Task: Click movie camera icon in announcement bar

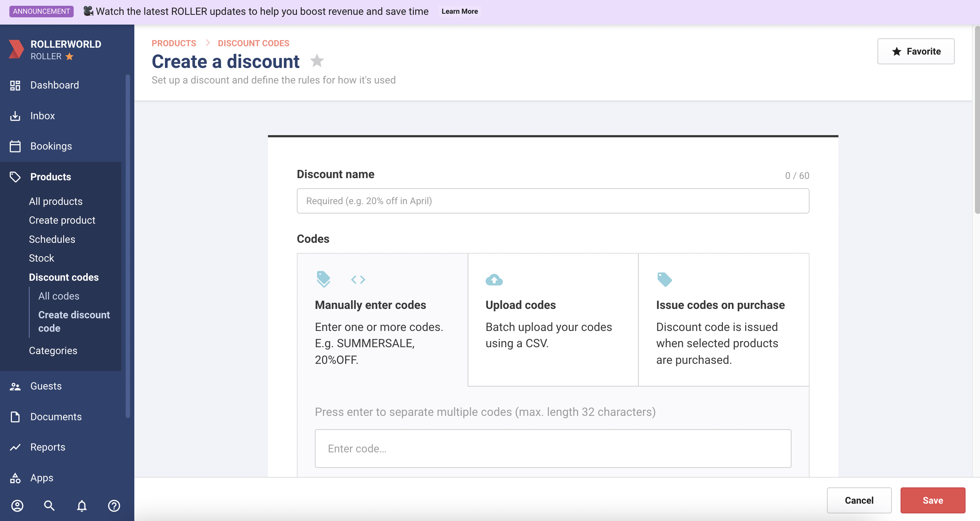Action: click(x=88, y=11)
